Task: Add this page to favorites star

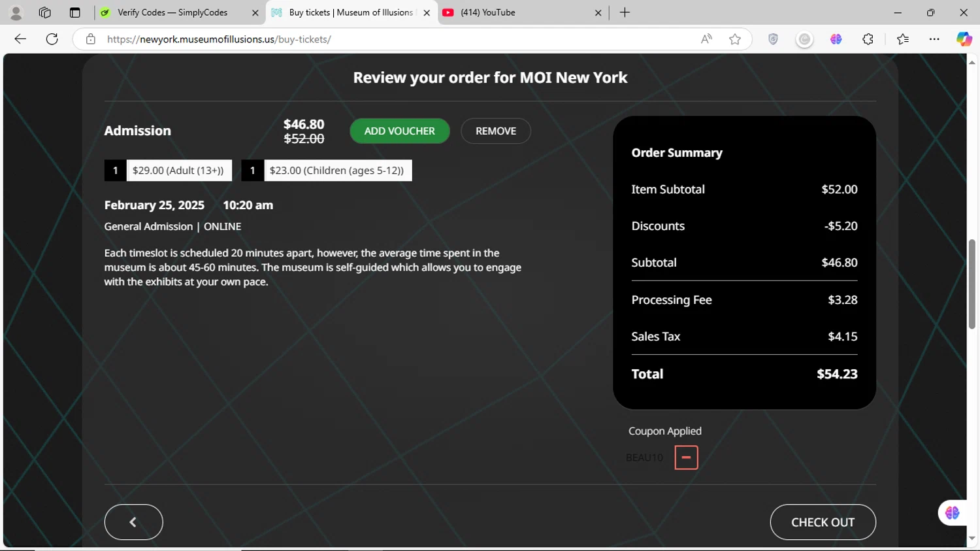Action: [x=735, y=39]
